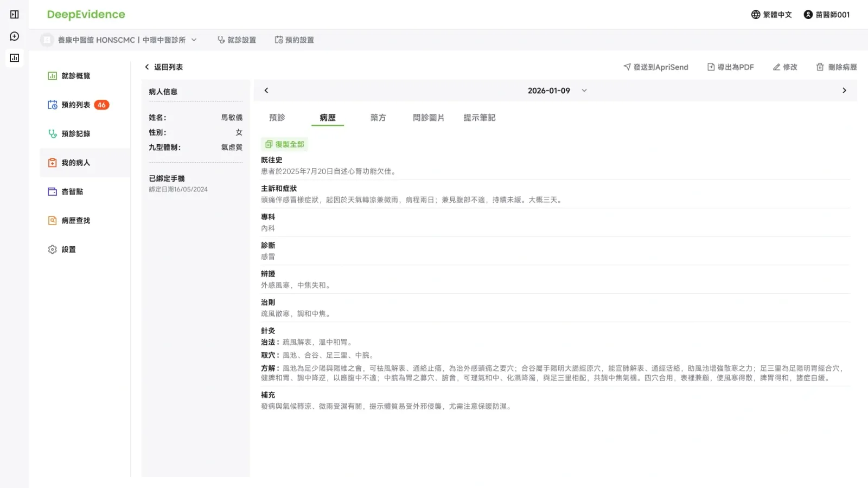Click 返回列表 back link

[163, 67]
